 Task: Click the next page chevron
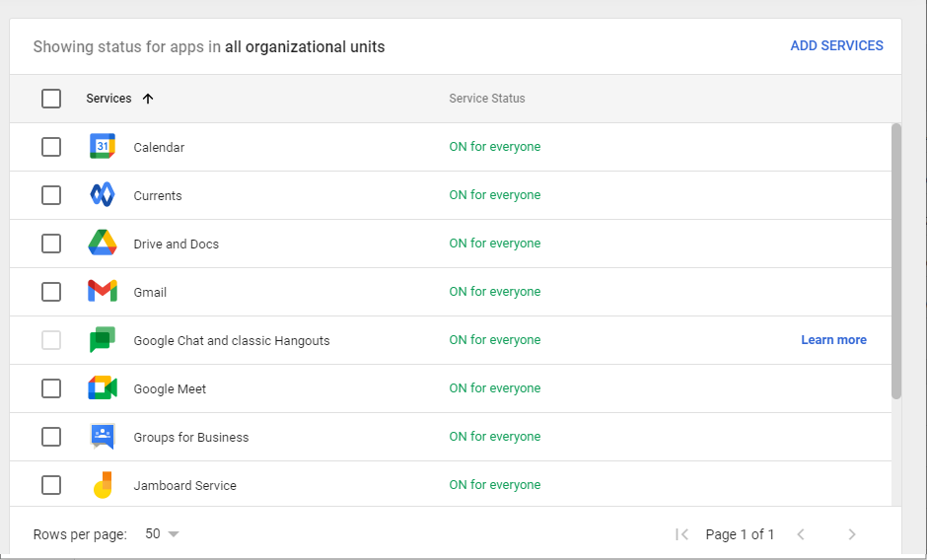[852, 534]
